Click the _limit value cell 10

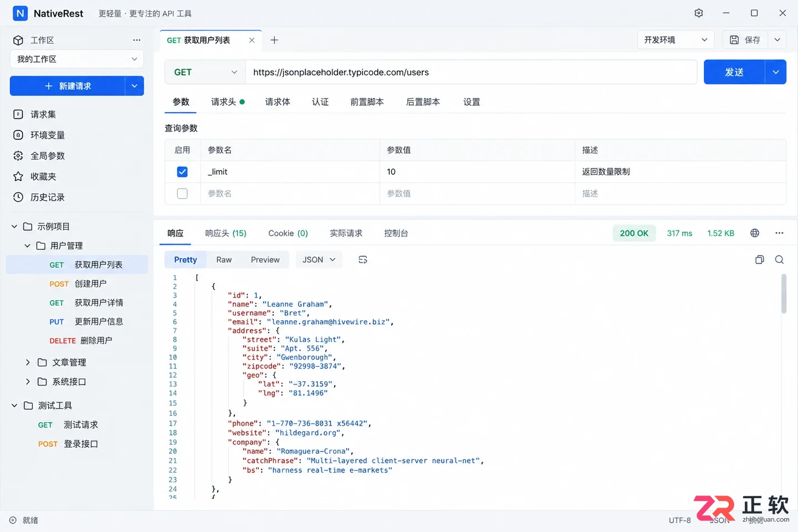(477, 172)
